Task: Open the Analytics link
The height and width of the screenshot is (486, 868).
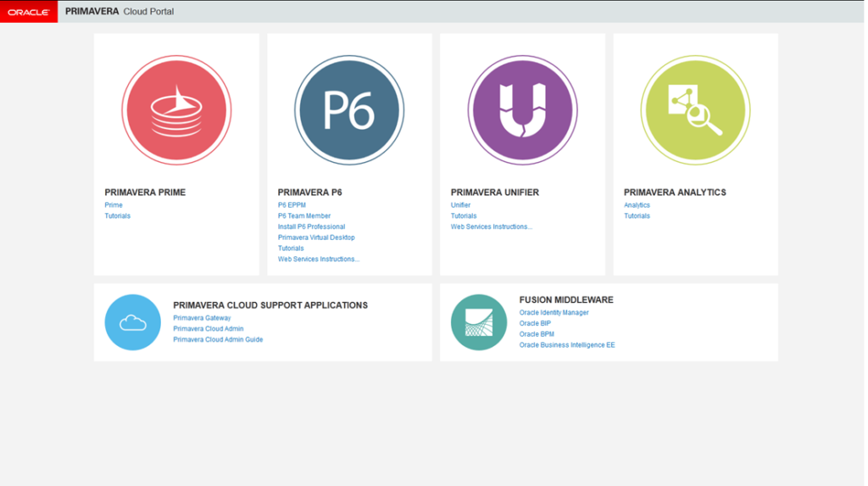Action: click(x=637, y=205)
